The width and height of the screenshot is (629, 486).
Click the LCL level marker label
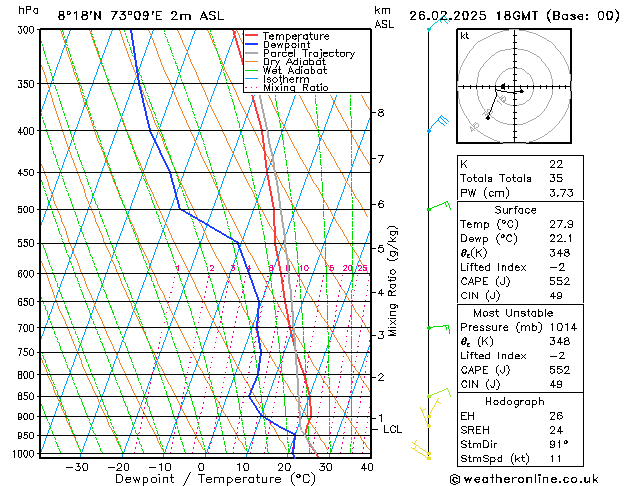(392, 429)
